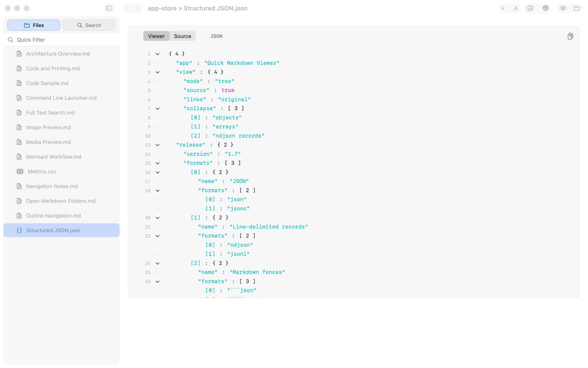Click the Quick Filter magnifier icon

[x=10, y=40]
